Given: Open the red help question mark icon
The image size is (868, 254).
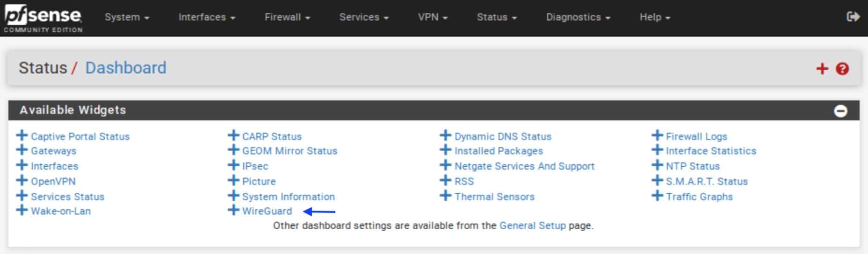Looking at the screenshot, I should pyautogui.click(x=842, y=69).
